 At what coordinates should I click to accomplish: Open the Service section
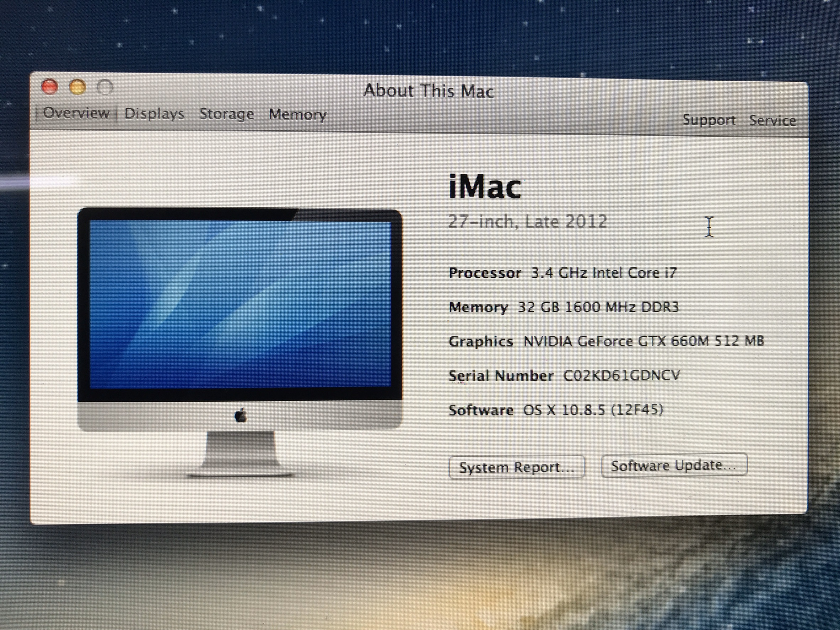click(772, 121)
